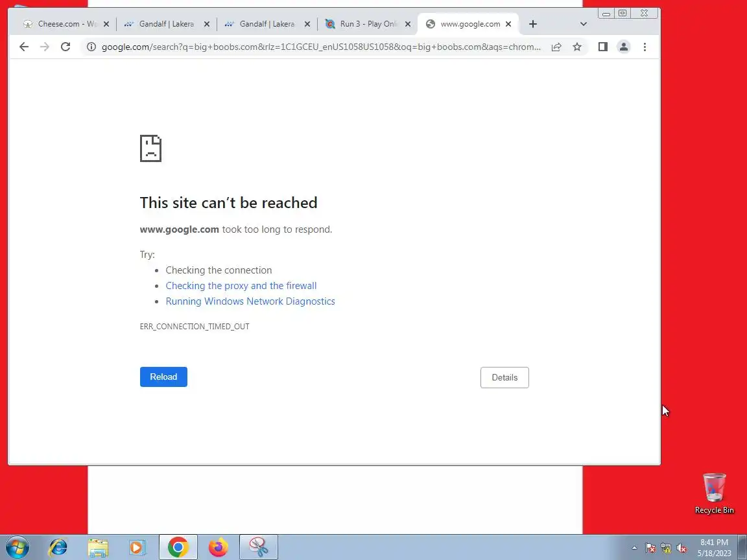747x560 pixels.
Task: Click the network status tray icon
Action: click(x=666, y=548)
